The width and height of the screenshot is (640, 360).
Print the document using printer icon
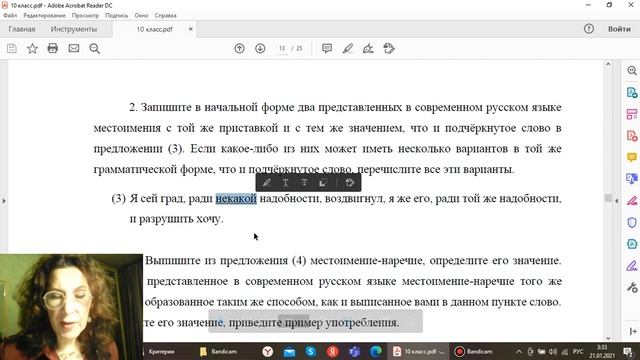pos(53,49)
